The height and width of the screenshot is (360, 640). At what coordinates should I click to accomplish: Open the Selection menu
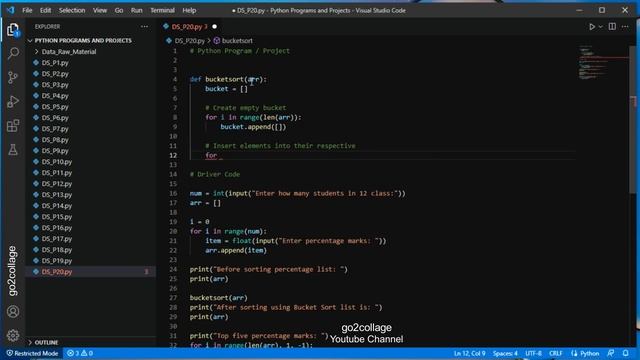tap(72, 10)
